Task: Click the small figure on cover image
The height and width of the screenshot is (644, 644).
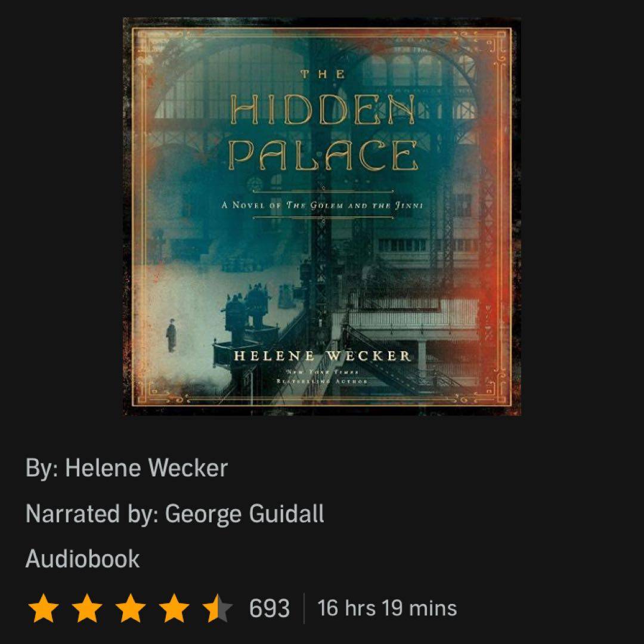Action: pyautogui.click(x=171, y=336)
